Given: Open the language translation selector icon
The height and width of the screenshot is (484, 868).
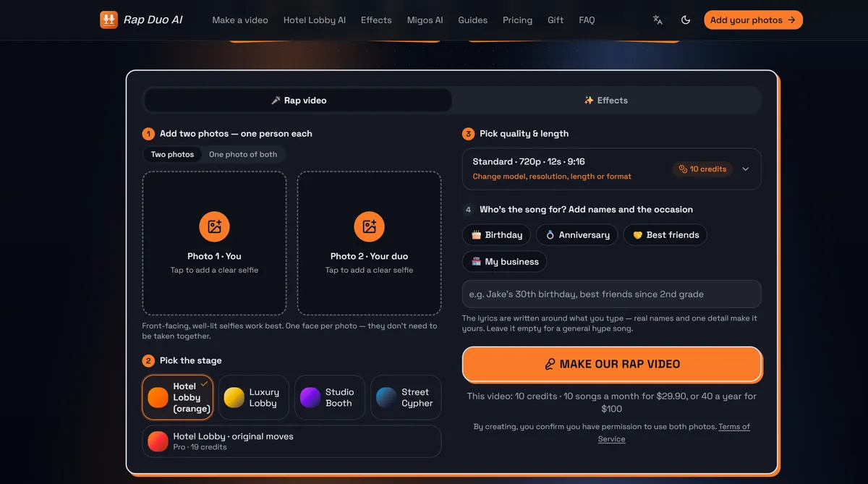Looking at the screenshot, I should click(658, 20).
